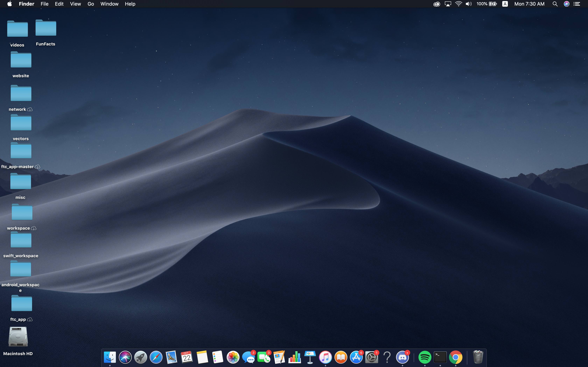This screenshot has width=588, height=367.
Task: Launch Spotify from the dock
Action: (425, 357)
